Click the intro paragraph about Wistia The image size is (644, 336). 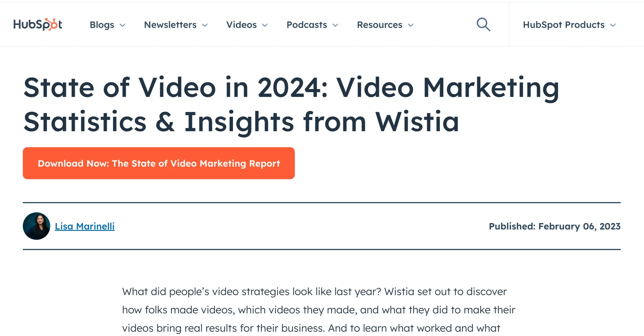click(318, 310)
